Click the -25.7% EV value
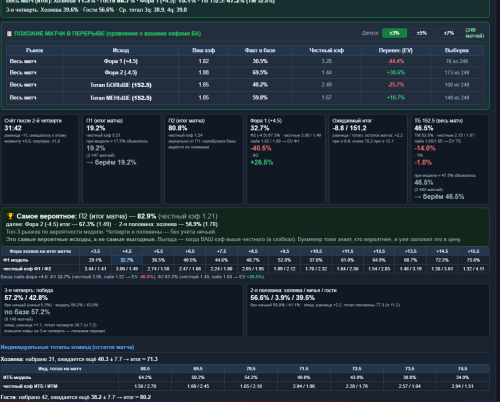This screenshot has width=500, height=402. 396,85
